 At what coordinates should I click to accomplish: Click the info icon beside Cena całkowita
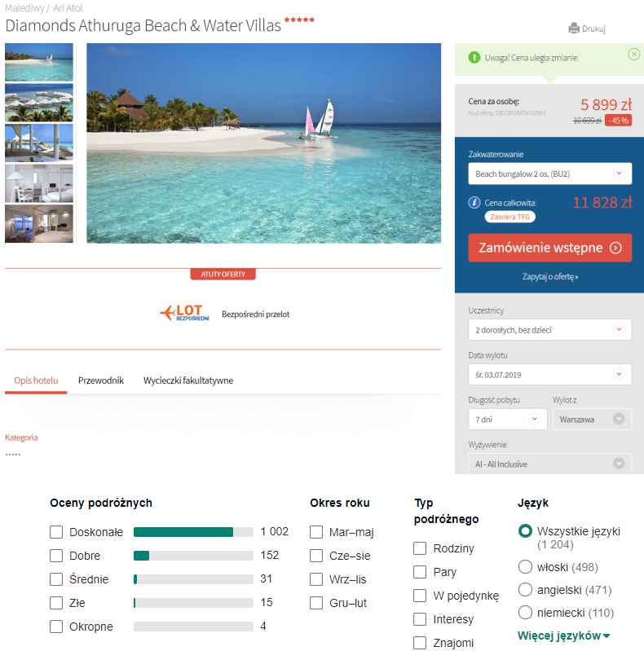click(474, 203)
